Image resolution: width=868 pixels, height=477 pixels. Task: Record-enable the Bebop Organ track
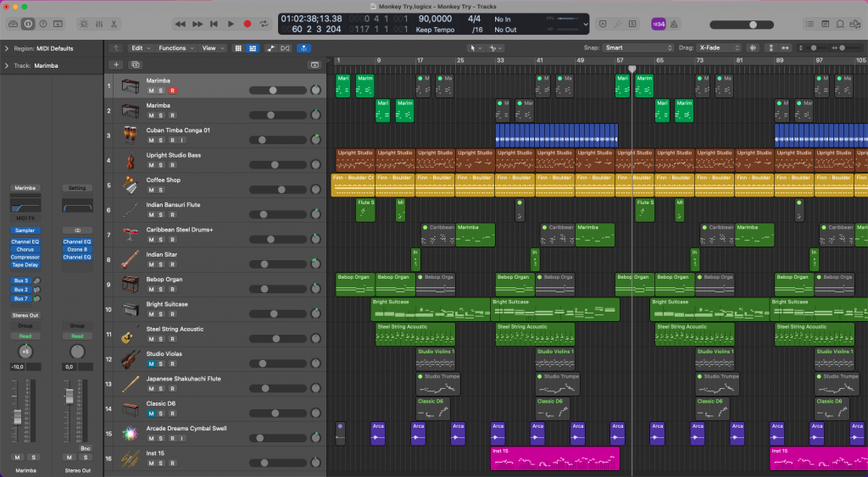tap(173, 290)
